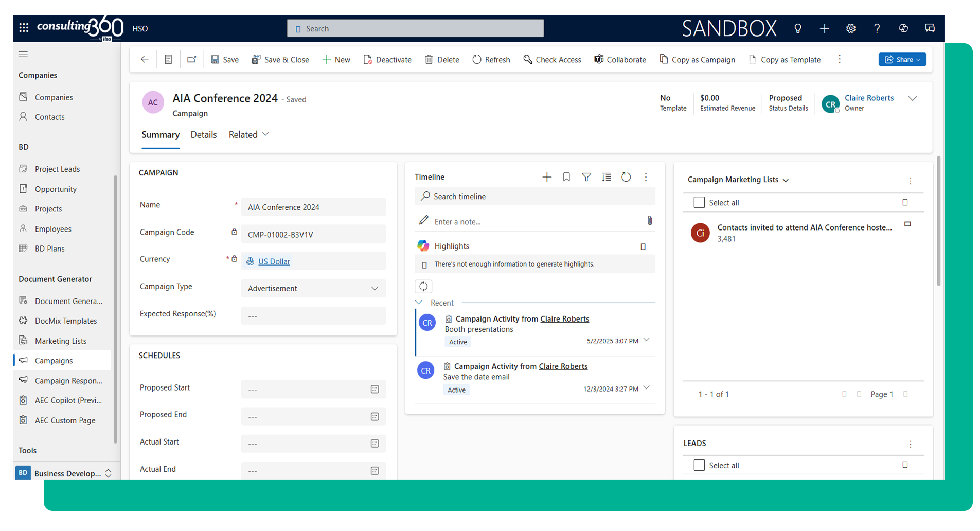Viewport: 980px width, 531px height.
Task: Switch to the Details tab
Action: coord(203,135)
